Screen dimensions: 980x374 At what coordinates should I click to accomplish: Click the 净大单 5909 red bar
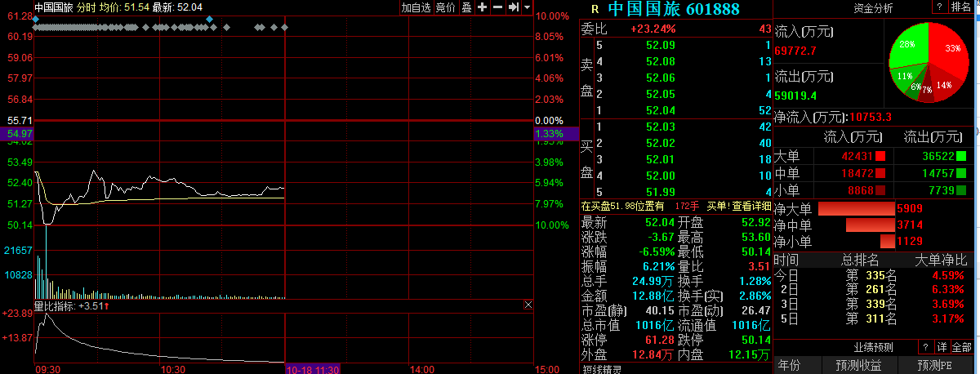856,208
